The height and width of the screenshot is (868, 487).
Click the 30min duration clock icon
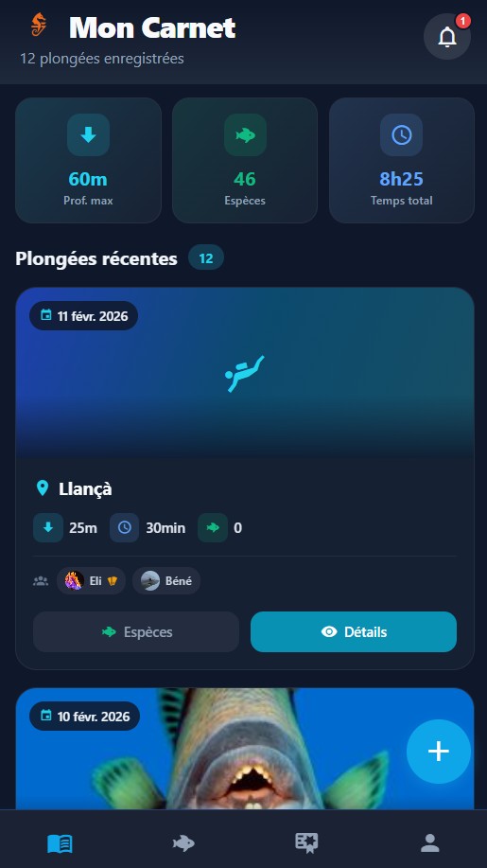coord(125,527)
